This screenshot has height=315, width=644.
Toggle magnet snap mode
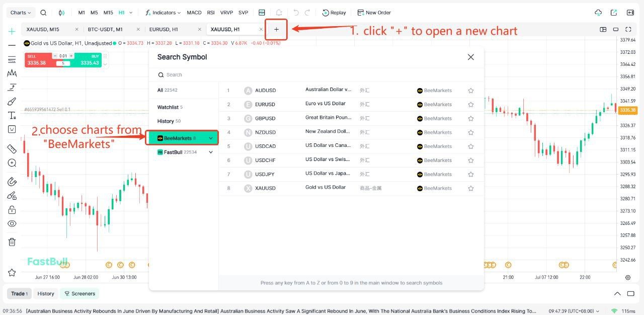tap(12, 182)
